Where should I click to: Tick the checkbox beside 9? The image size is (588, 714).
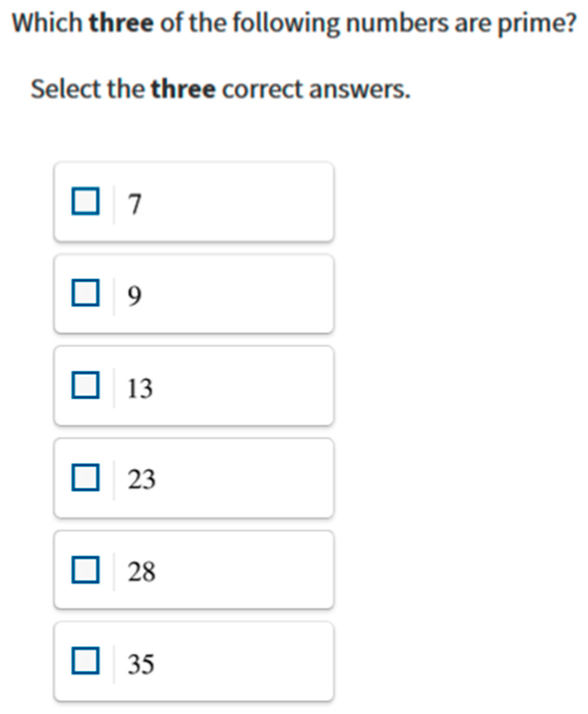[85, 293]
